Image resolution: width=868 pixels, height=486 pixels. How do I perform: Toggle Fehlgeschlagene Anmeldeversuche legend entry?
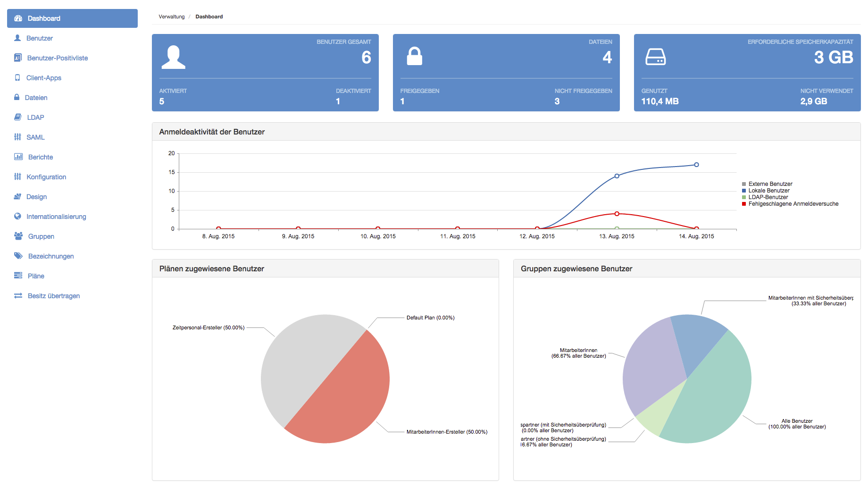[790, 204]
